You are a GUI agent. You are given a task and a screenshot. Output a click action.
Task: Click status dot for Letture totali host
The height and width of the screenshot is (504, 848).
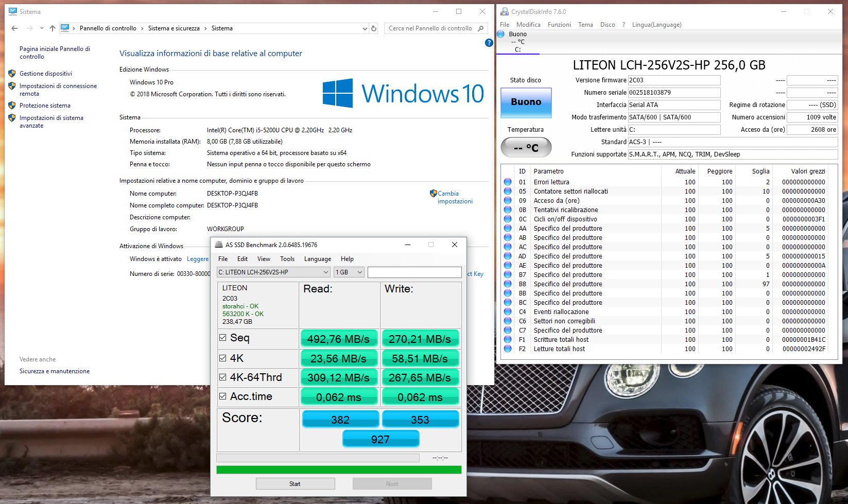[x=508, y=349]
